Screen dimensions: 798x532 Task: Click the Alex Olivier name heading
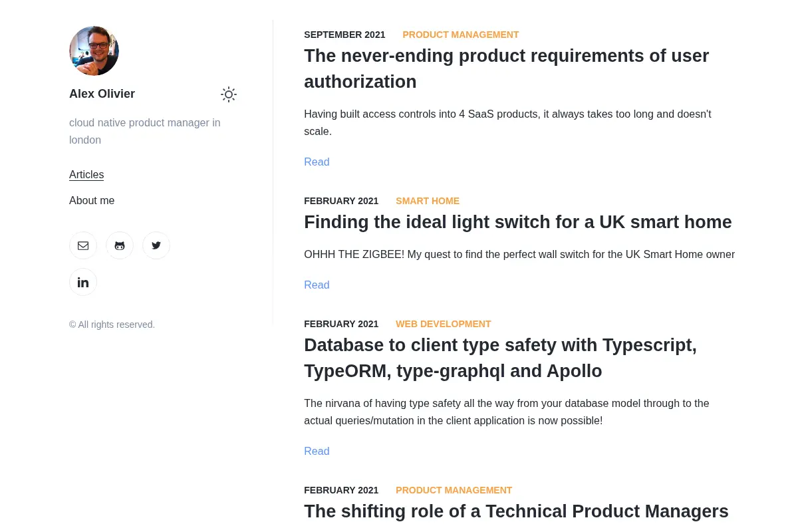click(102, 94)
